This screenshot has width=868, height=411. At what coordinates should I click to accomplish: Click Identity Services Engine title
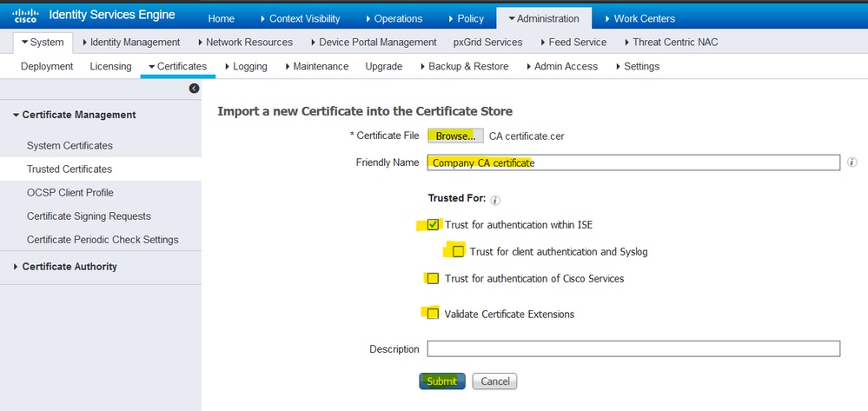pos(112,15)
